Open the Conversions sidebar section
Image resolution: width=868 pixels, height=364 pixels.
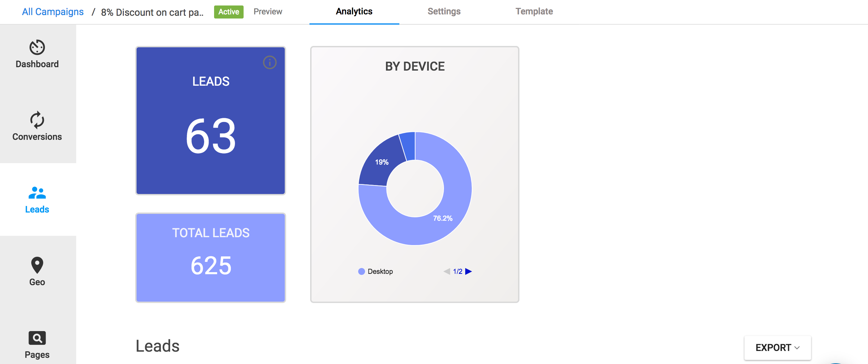pos(37,127)
